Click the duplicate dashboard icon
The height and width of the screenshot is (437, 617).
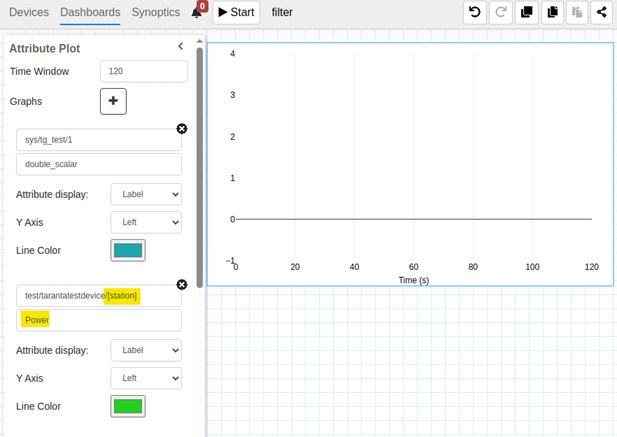coord(526,12)
